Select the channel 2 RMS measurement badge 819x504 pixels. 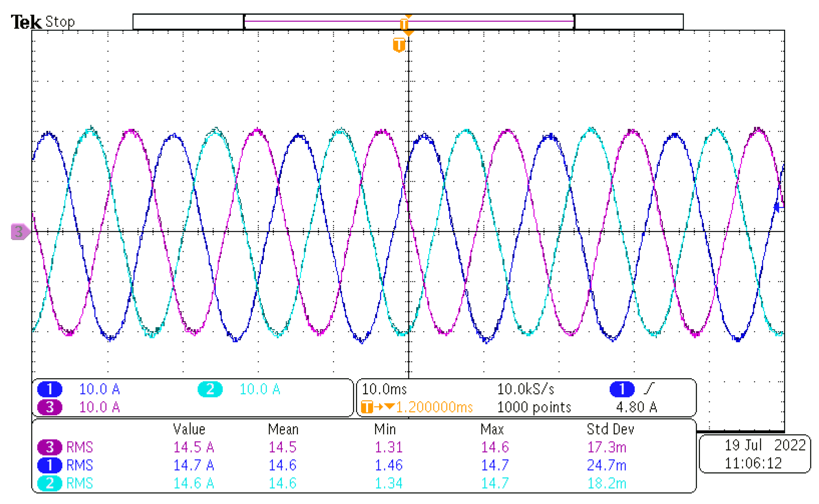coord(49,483)
